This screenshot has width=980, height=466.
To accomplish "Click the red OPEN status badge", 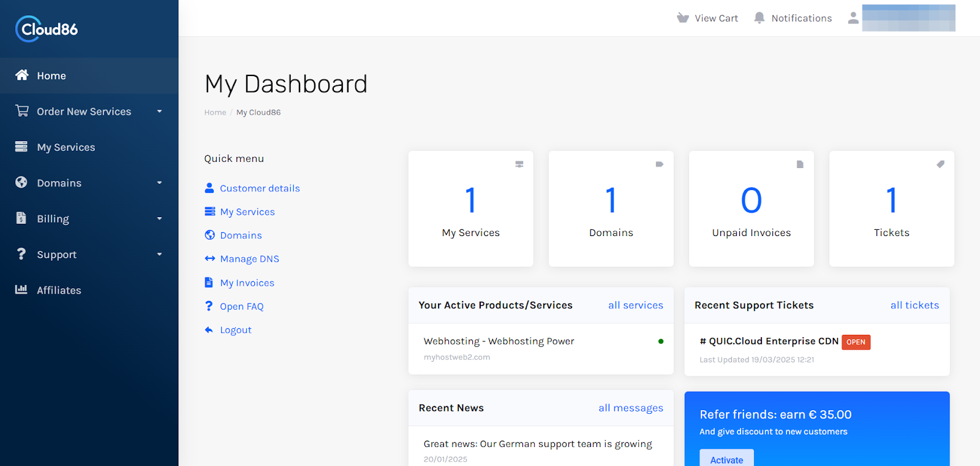I will click(856, 342).
